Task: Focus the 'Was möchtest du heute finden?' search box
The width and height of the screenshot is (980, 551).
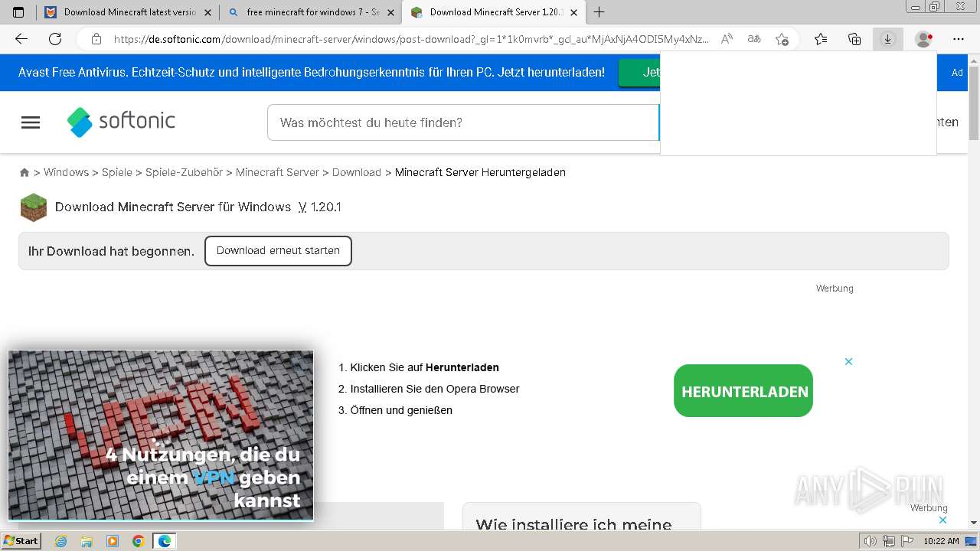Action: pyautogui.click(x=462, y=122)
